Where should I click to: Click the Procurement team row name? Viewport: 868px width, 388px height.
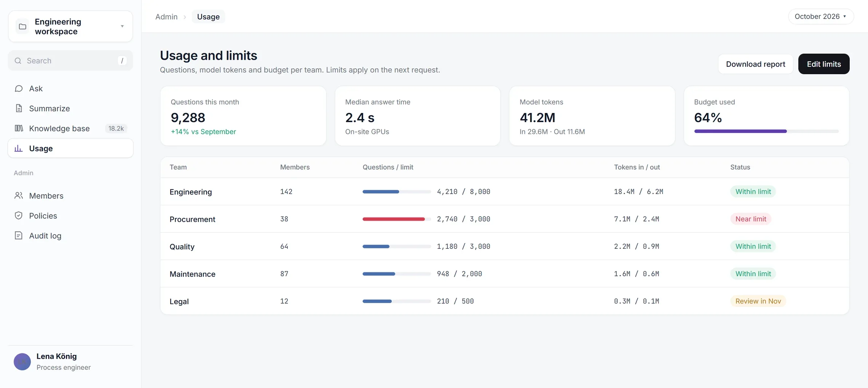point(192,219)
